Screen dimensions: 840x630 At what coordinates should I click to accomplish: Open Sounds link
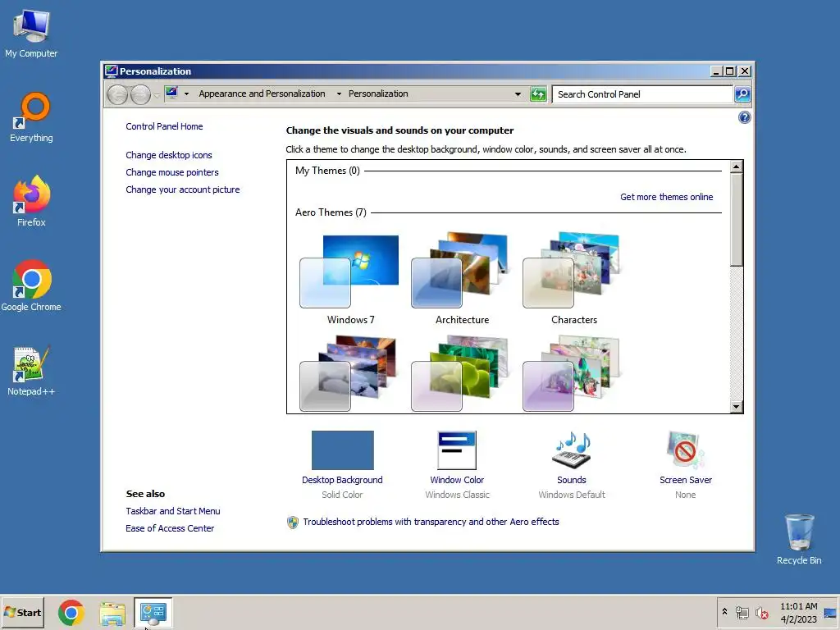click(x=572, y=480)
